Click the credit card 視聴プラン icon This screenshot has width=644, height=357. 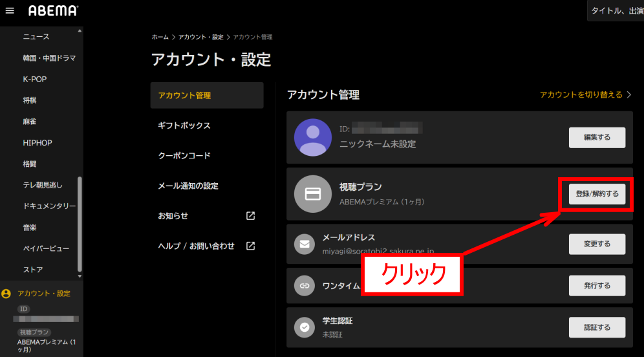[x=313, y=194]
